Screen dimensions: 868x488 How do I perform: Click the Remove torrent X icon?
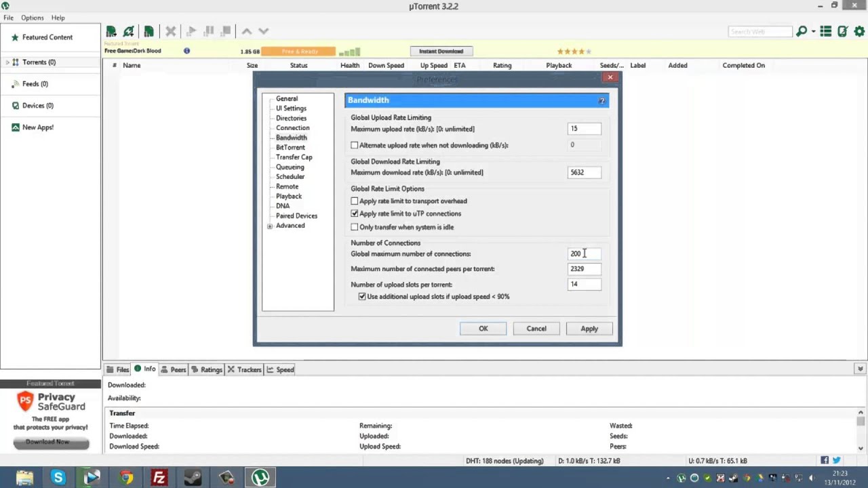click(x=171, y=31)
